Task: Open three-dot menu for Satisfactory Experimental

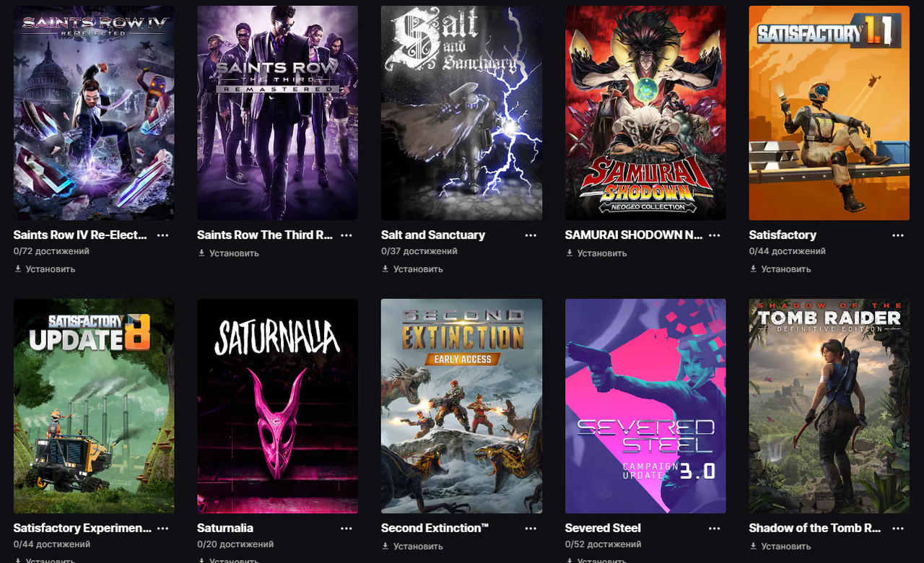Action: (x=163, y=528)
